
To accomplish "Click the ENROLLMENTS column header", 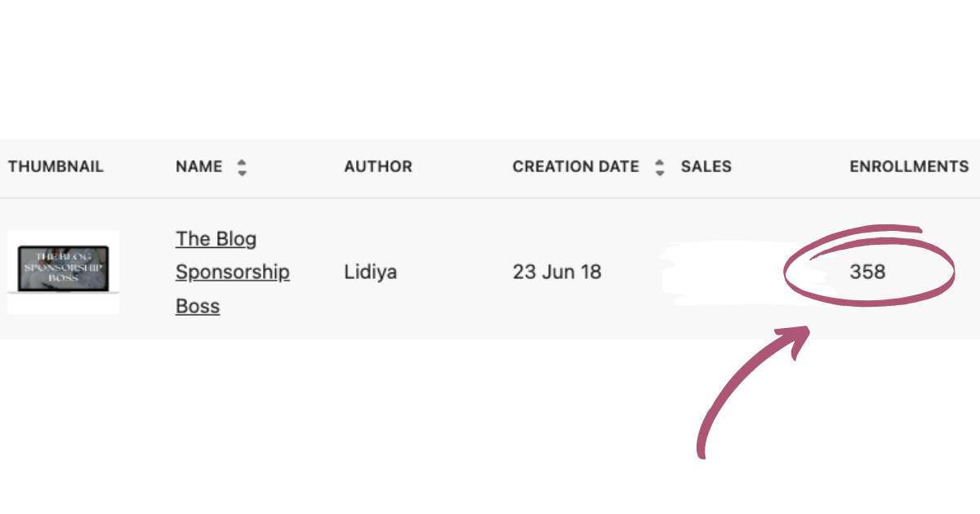I will [x=909, y=167].
